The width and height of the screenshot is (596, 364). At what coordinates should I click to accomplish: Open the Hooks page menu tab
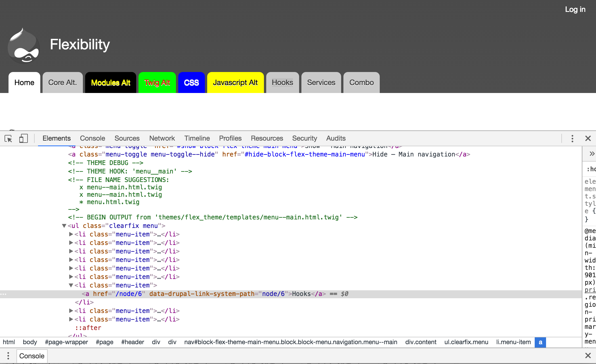(x=283, y=82)
